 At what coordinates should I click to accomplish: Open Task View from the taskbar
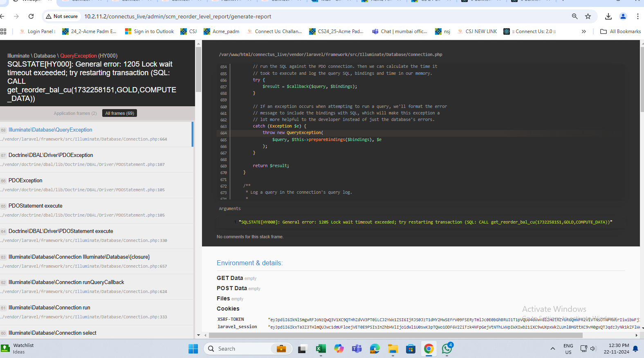click(x=302, y=349)
